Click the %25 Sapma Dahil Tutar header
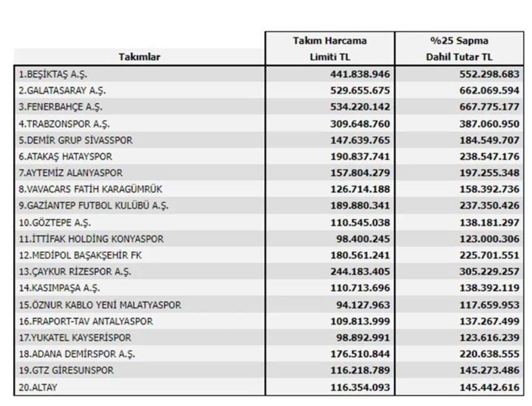 (459, 49)
